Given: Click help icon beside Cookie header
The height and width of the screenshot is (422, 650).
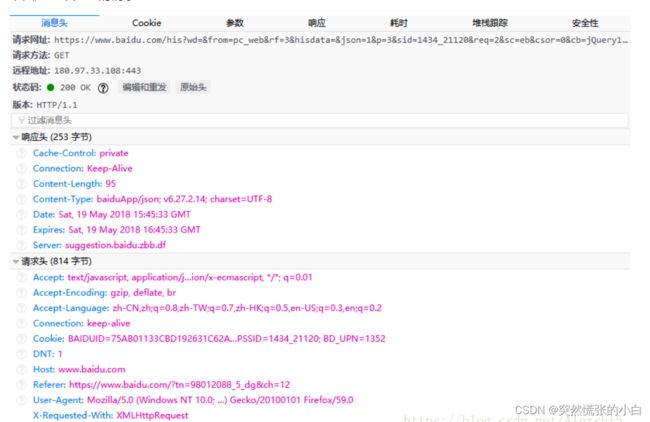Looking at the screenshot, I should point(21,339).
